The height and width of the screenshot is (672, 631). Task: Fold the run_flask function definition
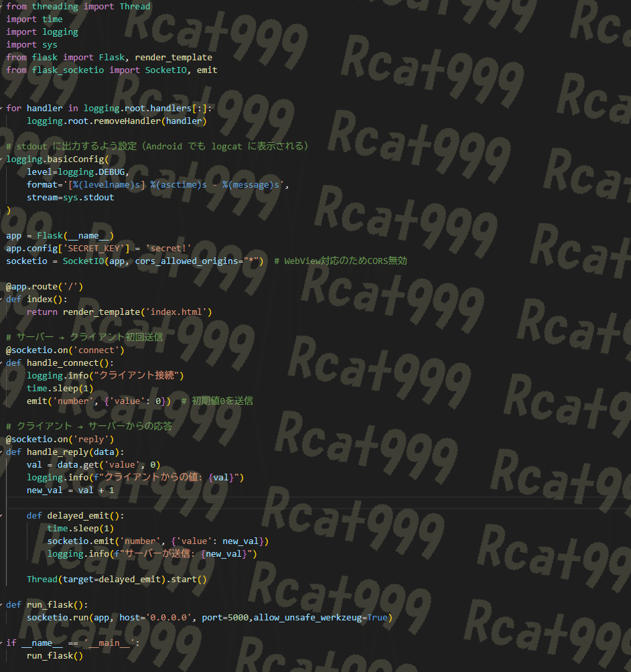[x=3, y=604]
